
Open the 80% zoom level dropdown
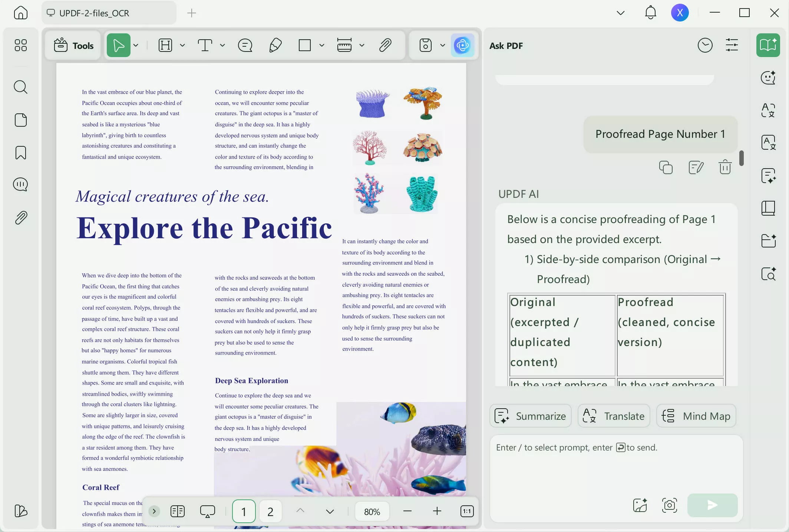click(372, 511)
